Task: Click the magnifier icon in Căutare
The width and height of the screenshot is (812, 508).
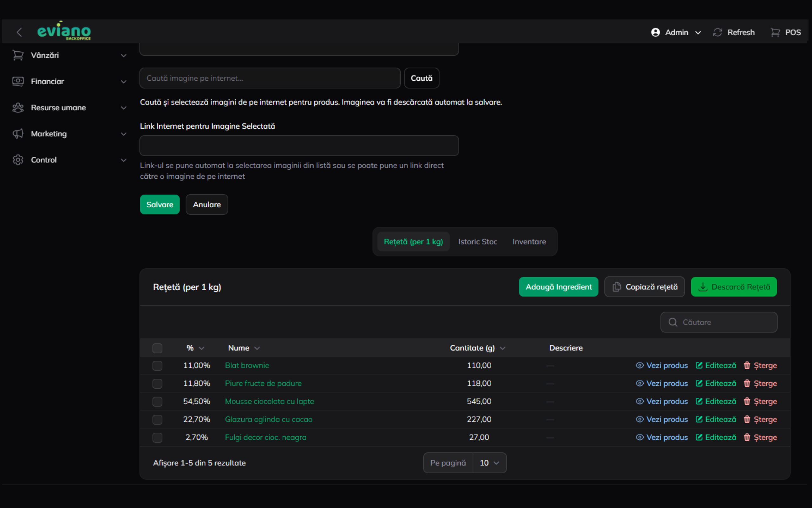Action: coord(673,322)
